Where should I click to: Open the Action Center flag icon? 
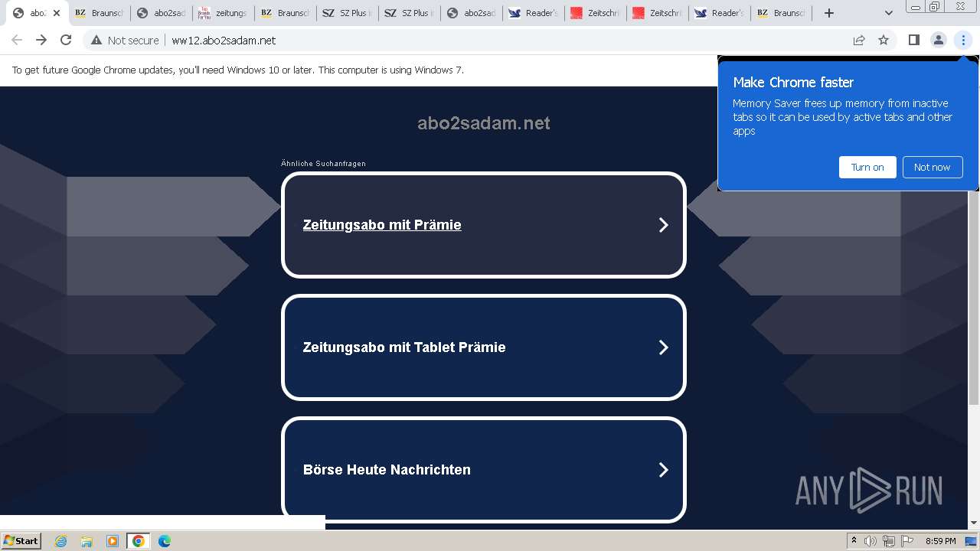(x=906, y=541)
